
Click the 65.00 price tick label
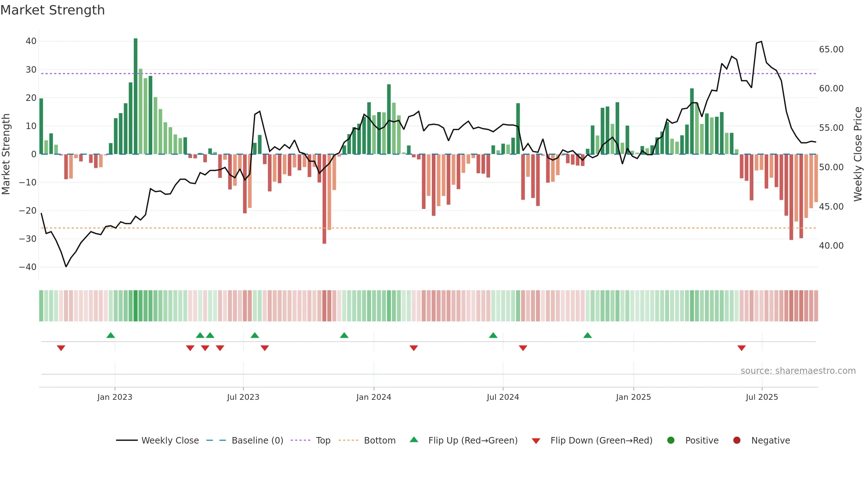tap(831, 49)
